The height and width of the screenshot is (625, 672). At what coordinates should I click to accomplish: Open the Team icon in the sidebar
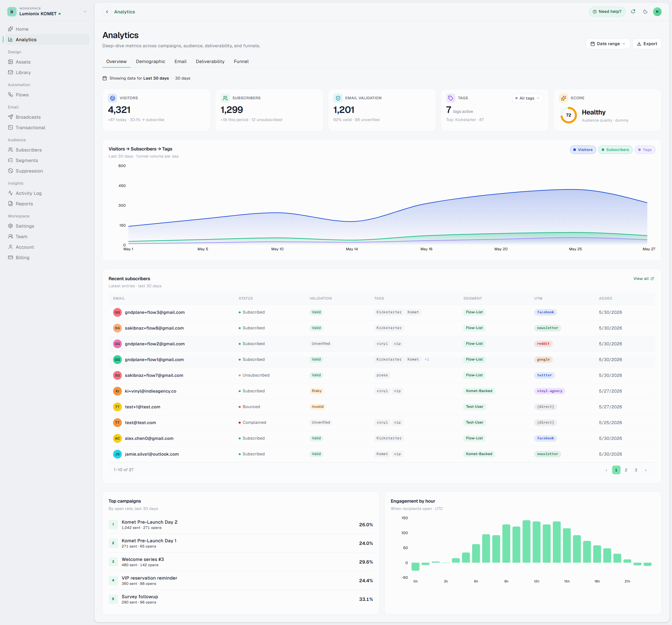click(x=10, y=236)
